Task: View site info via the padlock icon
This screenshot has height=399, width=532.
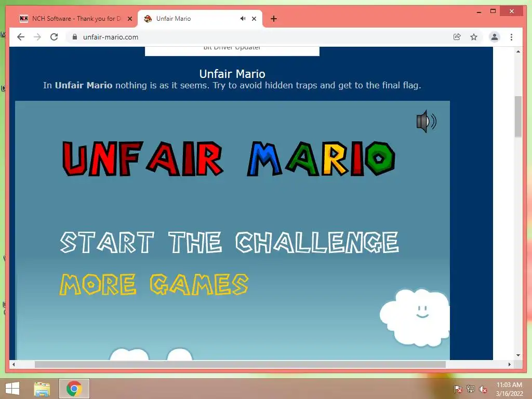Action: coord(75,37)
